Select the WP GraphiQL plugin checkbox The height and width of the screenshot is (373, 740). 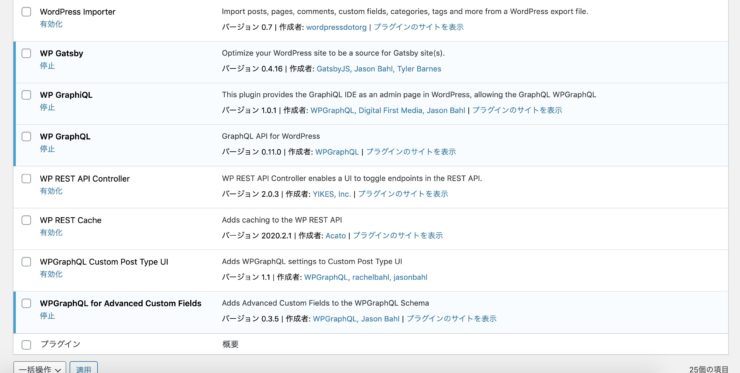coord(26,95)
